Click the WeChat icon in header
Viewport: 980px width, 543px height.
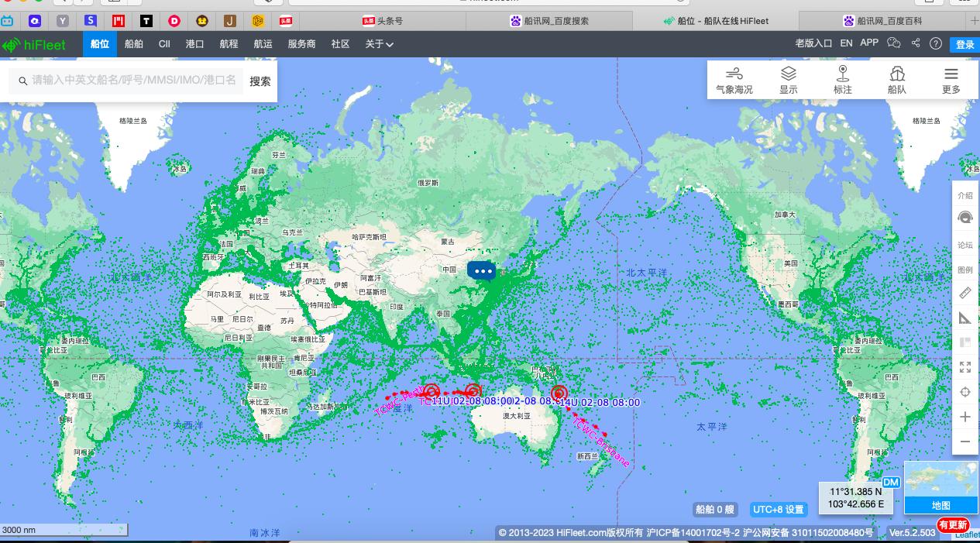pos(894,43)
